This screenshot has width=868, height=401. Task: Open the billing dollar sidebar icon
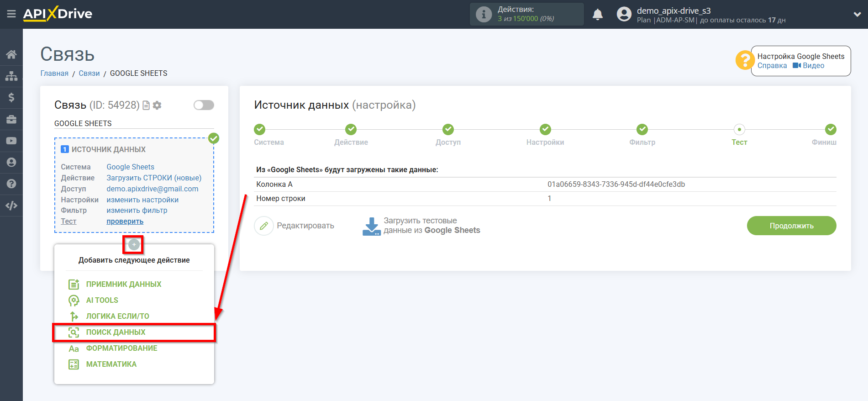(11, 97)
